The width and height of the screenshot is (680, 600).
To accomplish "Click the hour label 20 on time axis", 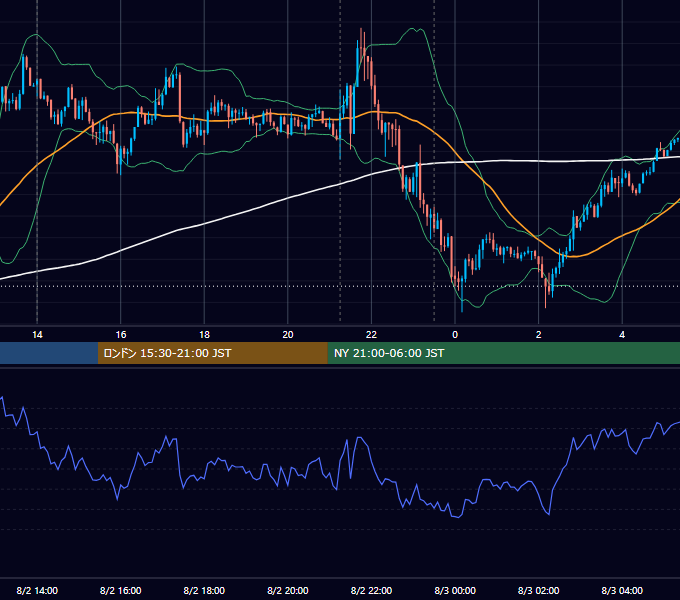I will coord(288,335).
